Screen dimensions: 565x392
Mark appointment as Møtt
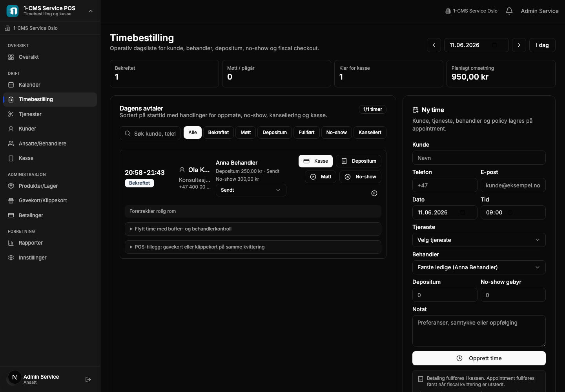[321, 177]
